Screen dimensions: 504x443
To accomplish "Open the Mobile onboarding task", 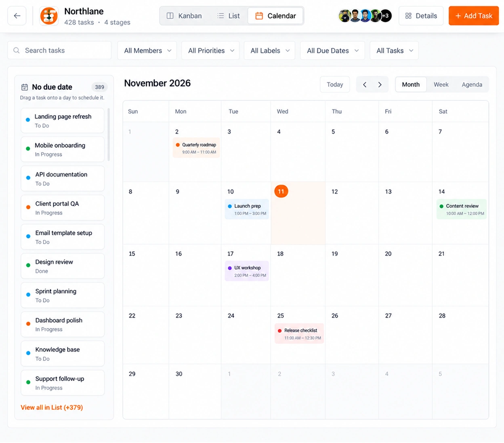I will pos(63,150).
